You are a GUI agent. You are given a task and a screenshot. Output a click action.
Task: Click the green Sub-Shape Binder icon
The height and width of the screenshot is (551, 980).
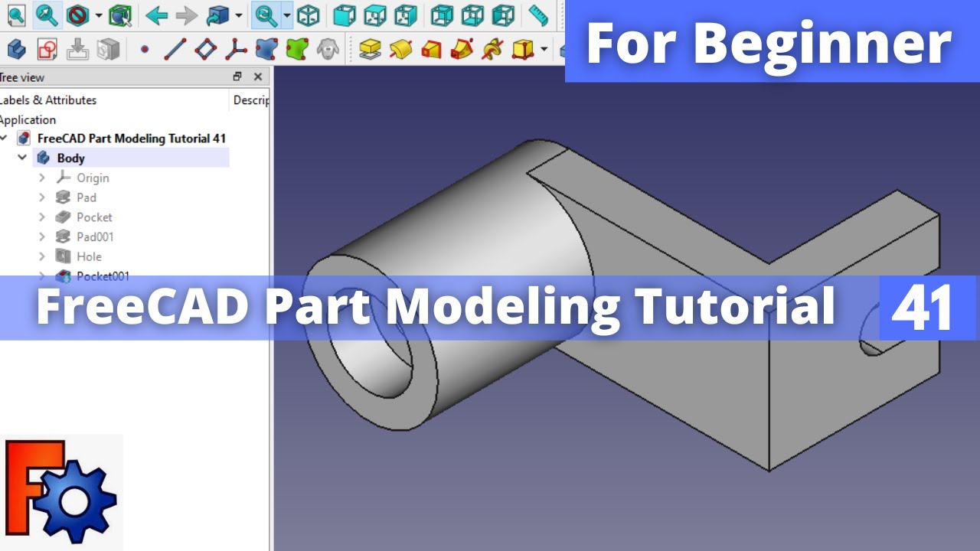click(297, 50)
